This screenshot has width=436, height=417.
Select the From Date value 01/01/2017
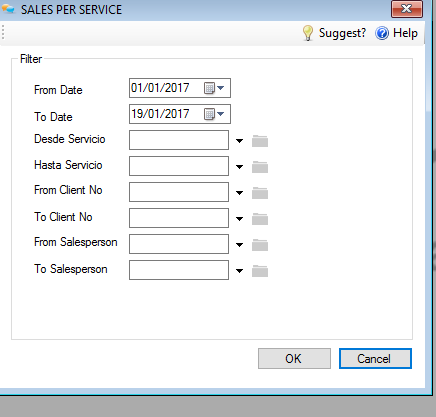pyautogui.click(x=160, y=88)
